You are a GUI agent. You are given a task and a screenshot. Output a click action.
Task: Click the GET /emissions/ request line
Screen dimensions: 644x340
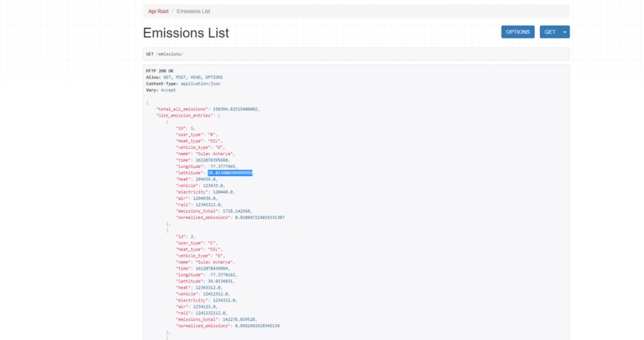[x=165, y=54]
